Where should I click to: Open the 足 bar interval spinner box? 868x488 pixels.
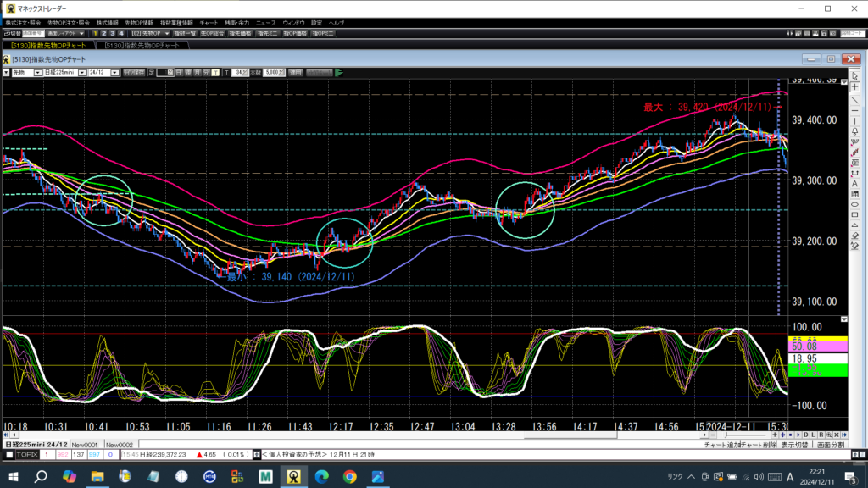point(165,73)
